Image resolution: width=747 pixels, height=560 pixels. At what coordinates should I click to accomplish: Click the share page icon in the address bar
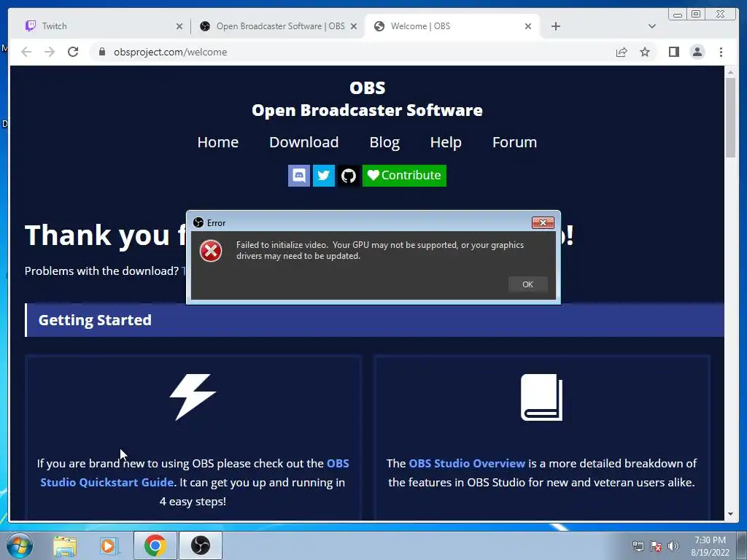coord(622,52)
